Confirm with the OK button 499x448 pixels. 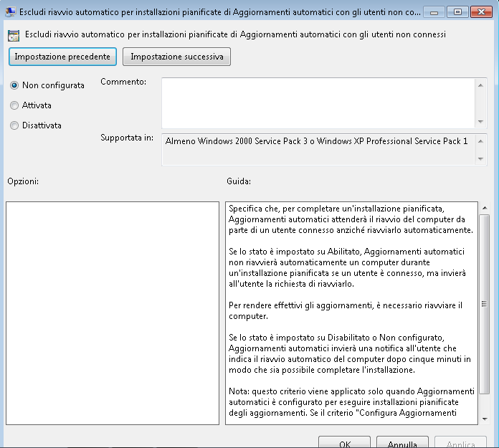[x=344, y=443]
